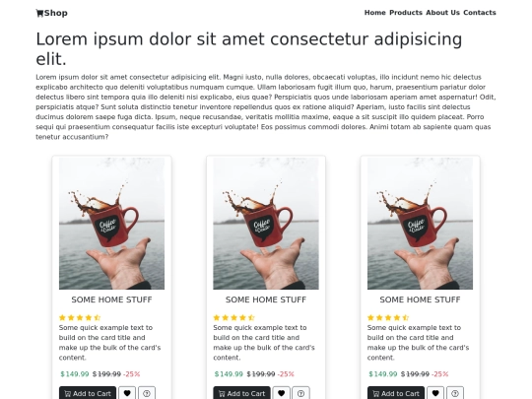
Task: Click the Shop brand name
Action: pos(55,13)
